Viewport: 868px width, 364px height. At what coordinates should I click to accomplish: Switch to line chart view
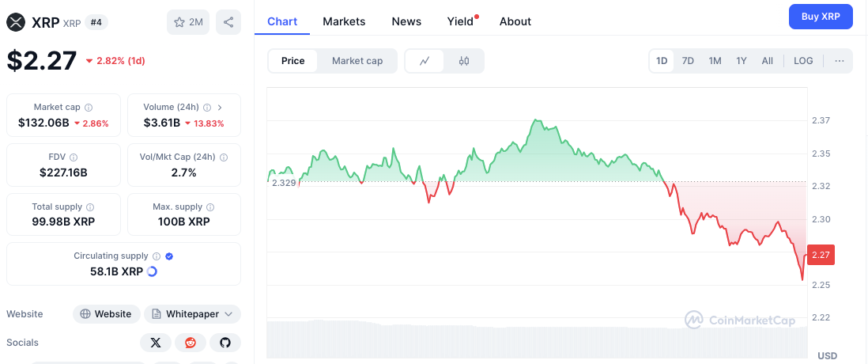[425, 61]
